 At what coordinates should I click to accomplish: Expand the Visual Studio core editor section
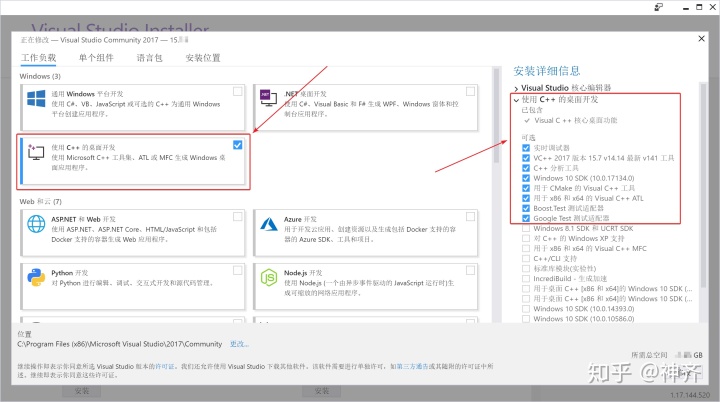click(516, 88)
